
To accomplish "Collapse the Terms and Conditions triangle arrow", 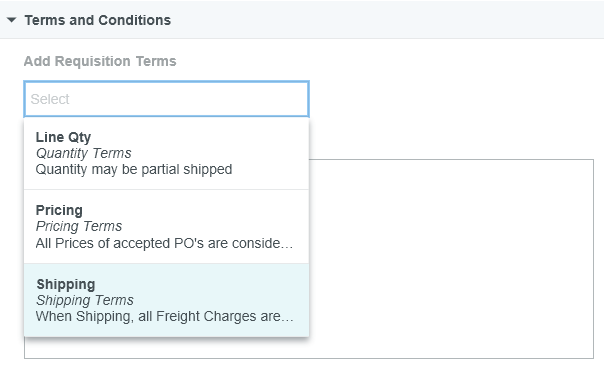I will point(12,20).
